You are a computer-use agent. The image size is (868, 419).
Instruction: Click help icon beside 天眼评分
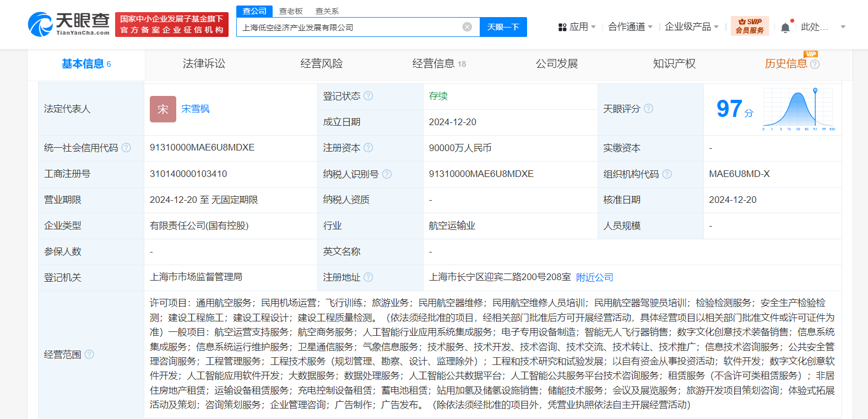pyautogui.click(x=649, y=109)
